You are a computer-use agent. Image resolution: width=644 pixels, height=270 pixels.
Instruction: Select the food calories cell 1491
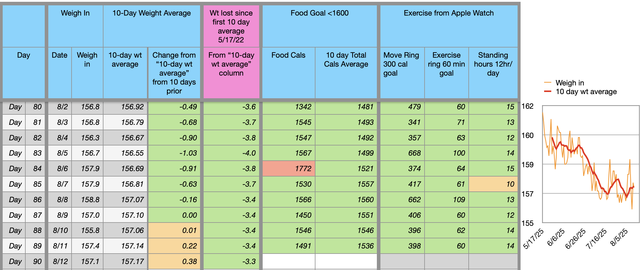pyautogui.click(x=289, y=246)
